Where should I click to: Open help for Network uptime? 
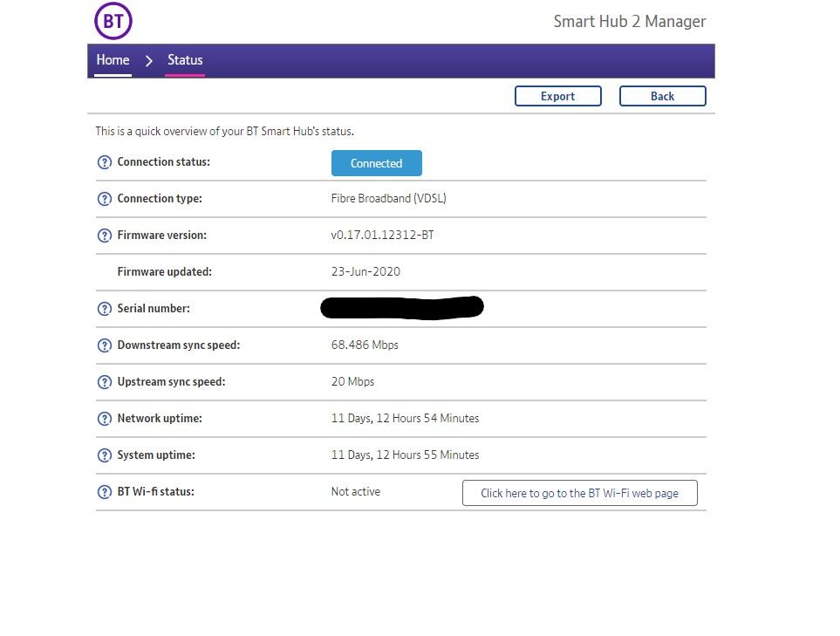(x=105, y=419)
